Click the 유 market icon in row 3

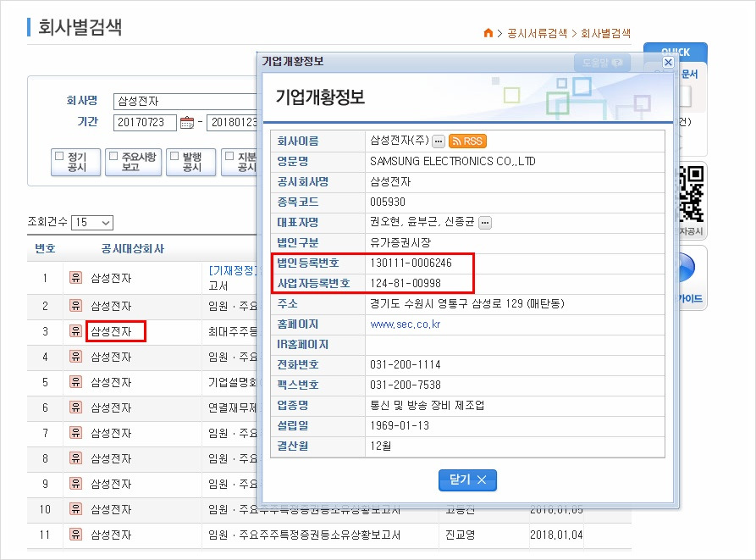(x=75, y=331)
